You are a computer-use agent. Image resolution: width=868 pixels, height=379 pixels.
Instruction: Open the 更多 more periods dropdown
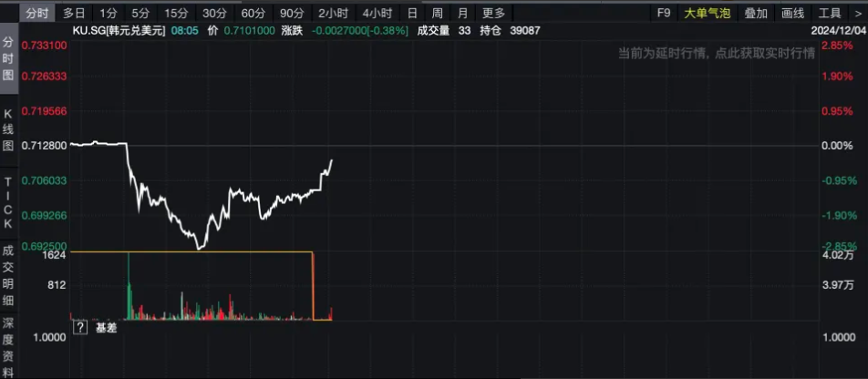pyautogui.click(x=493, y=14)
